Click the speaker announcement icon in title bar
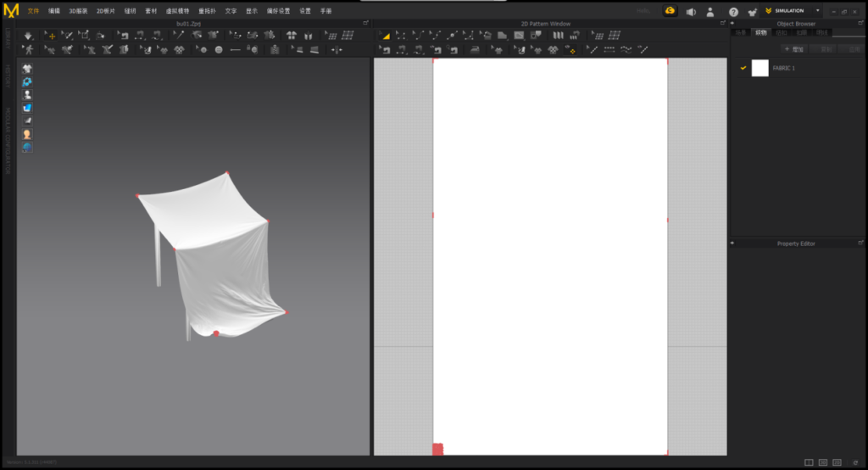Image resolution: width=868 pixels, height=470 pixels. coord(691,12)
